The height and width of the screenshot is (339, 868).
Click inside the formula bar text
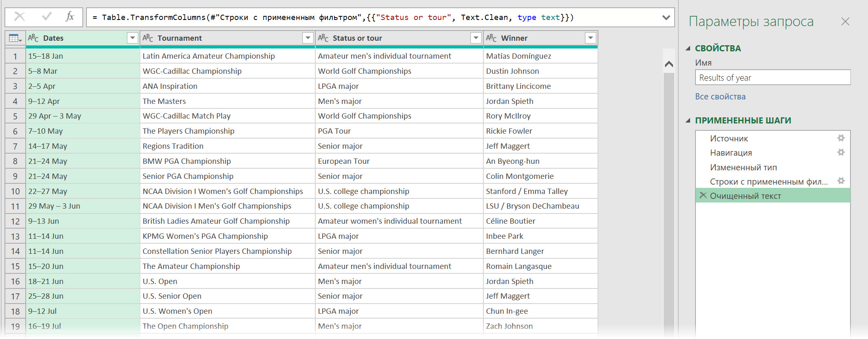[x=333, y=18]
